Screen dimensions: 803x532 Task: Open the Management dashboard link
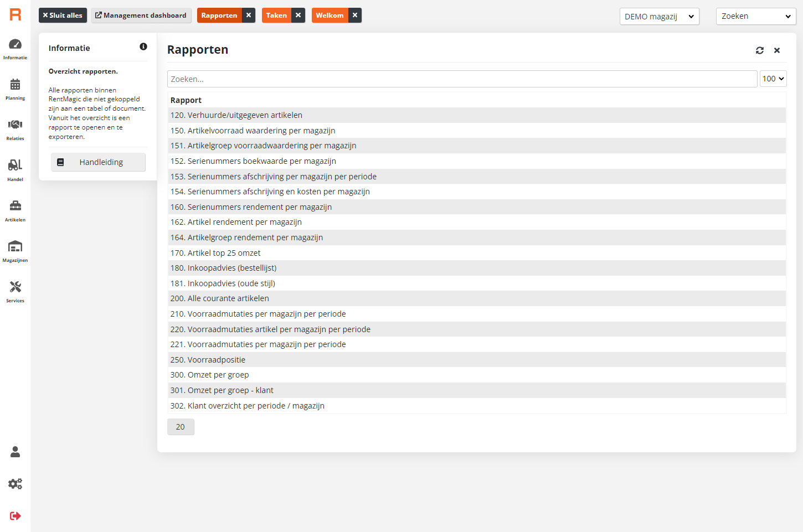point(141,16)
